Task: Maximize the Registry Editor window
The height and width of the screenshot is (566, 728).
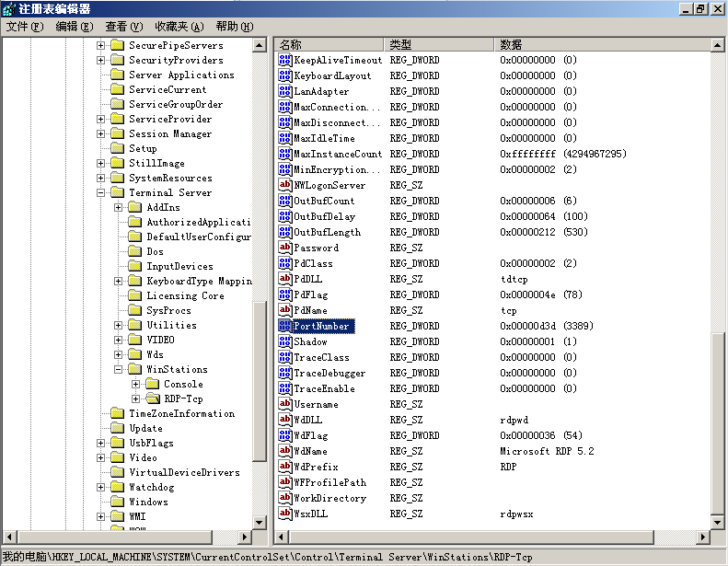Action: tap(700, 9)
